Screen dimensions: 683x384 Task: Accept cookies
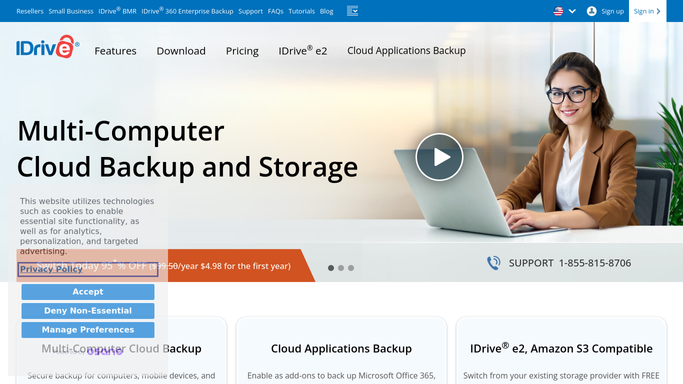coord(88,292)
